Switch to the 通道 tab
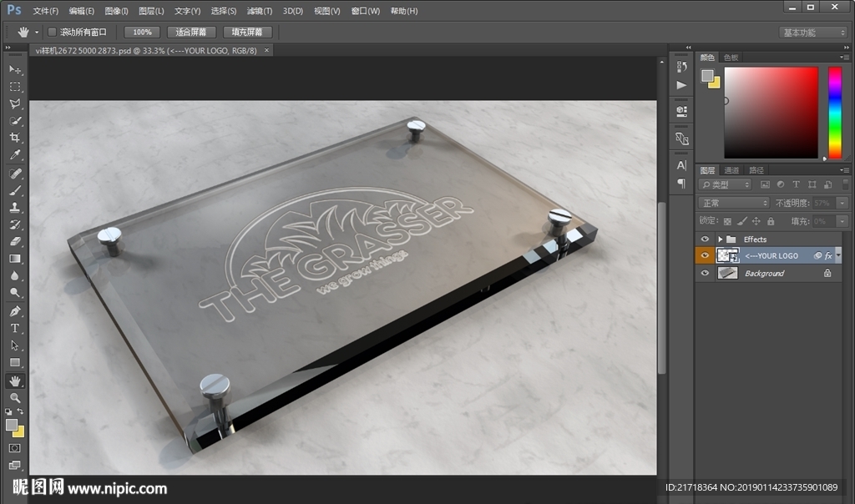The height and width of the screenshot is (504, 855). [731, 170]
